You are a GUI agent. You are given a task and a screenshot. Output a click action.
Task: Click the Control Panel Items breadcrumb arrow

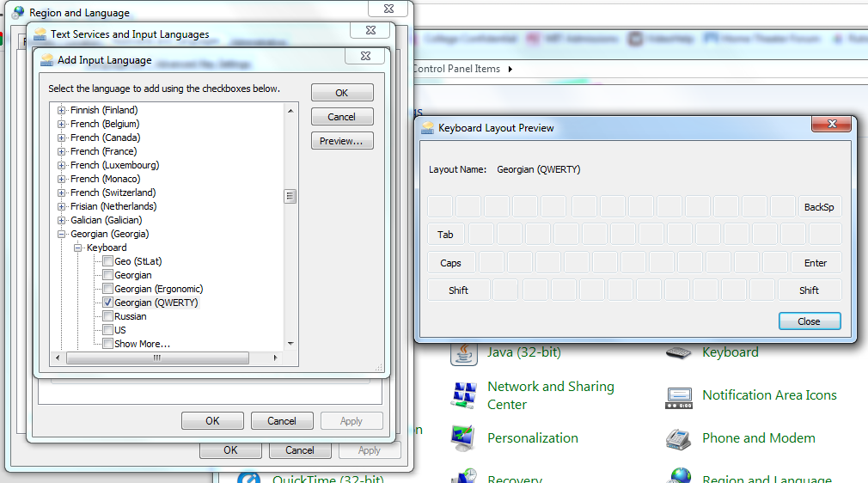pyautogui.click(x=510, y=70)
